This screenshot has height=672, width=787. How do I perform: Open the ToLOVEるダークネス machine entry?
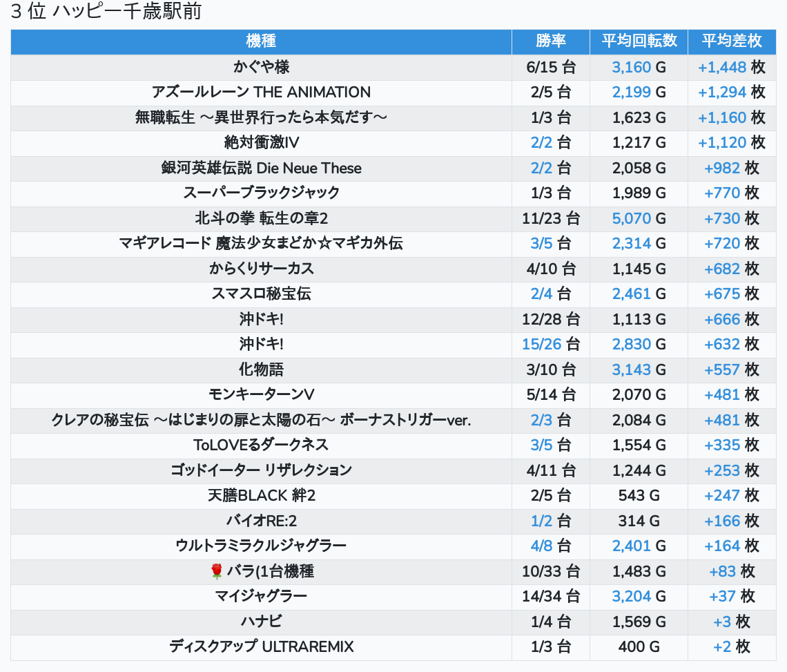tap(261, 445)
